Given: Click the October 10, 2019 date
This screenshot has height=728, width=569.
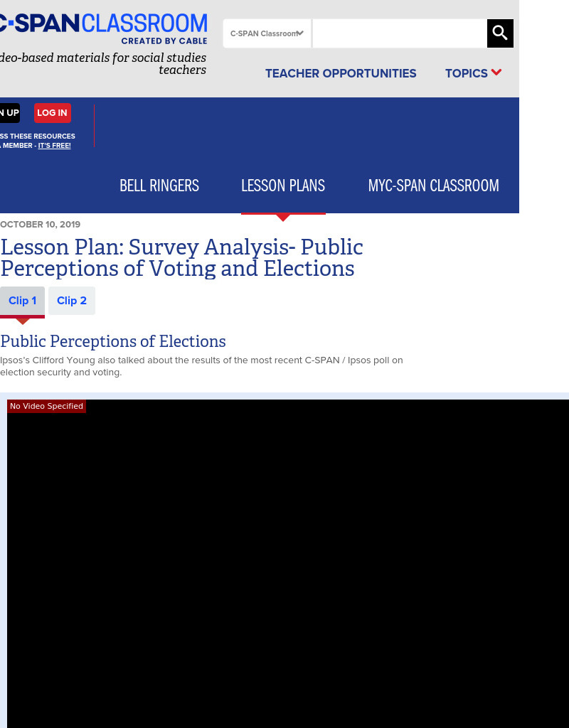Looking at the screenshot, I should click(41, 225).
